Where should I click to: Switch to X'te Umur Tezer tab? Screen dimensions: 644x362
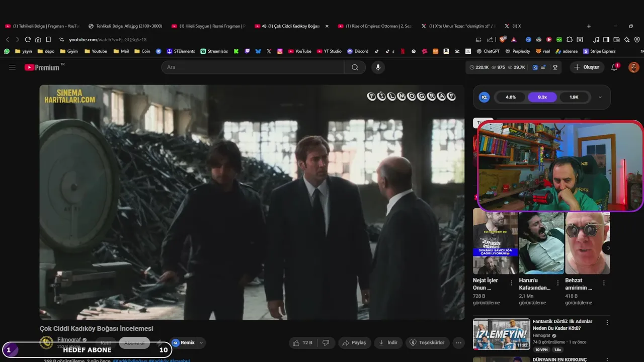click(x=458, y=26)
